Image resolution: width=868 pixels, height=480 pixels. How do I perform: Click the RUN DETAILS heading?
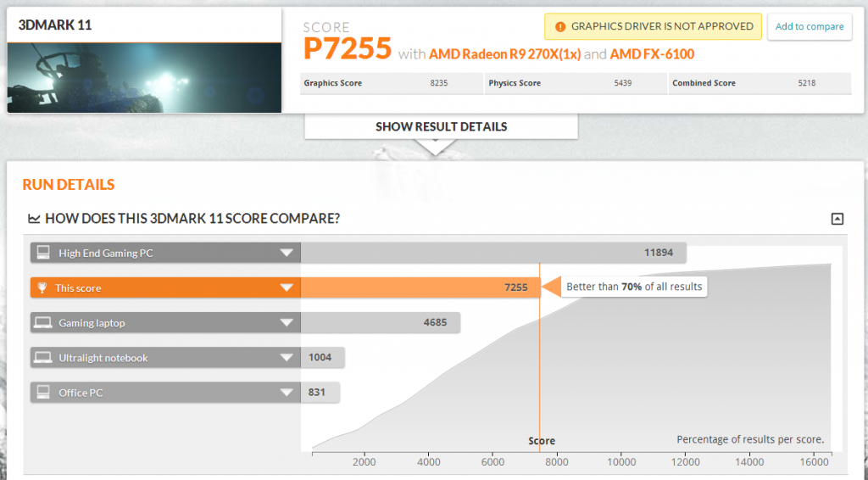tap(69, 184)
